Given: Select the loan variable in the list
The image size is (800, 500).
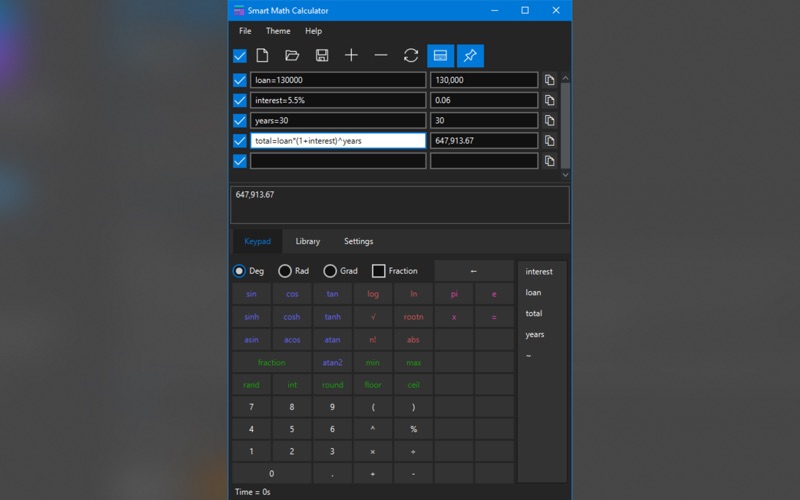Looking at the screenshot, I should click(533, 292).
